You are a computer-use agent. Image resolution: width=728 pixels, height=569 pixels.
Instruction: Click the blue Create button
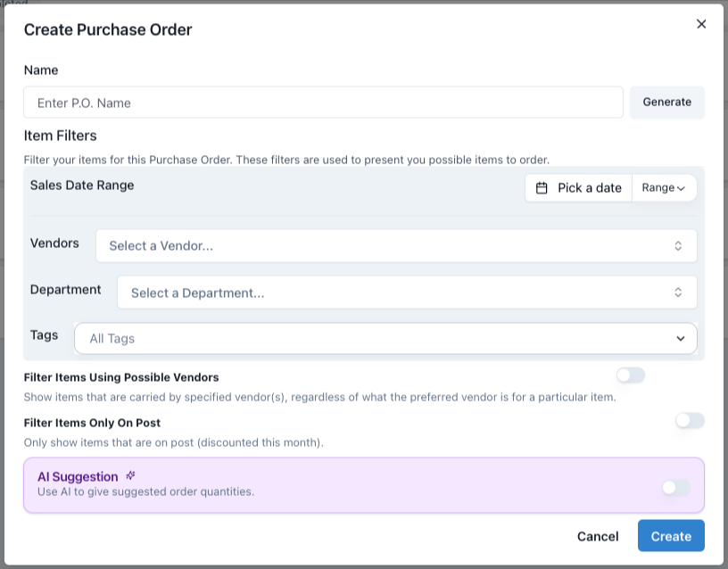click(x=671, y=536)
